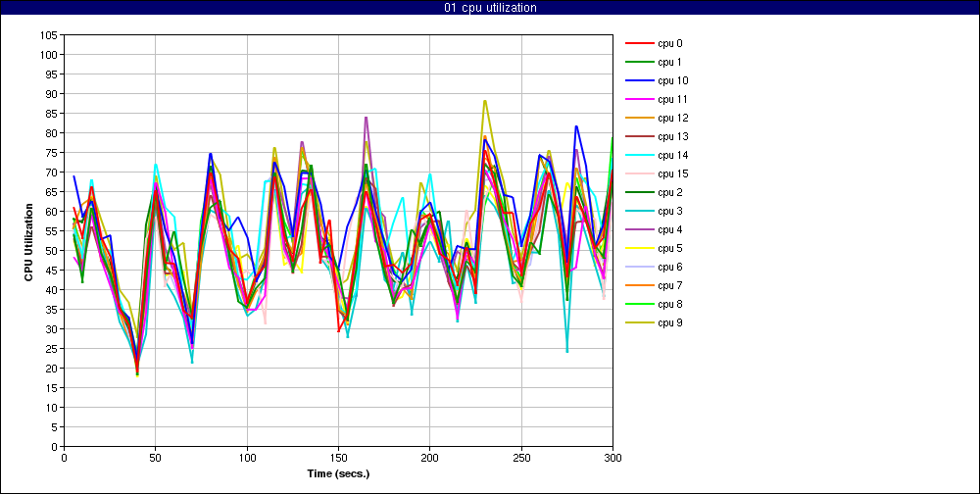980x494 pixels.
Task: Click the 250 x-axis tick label
Action: pos(521,458)
